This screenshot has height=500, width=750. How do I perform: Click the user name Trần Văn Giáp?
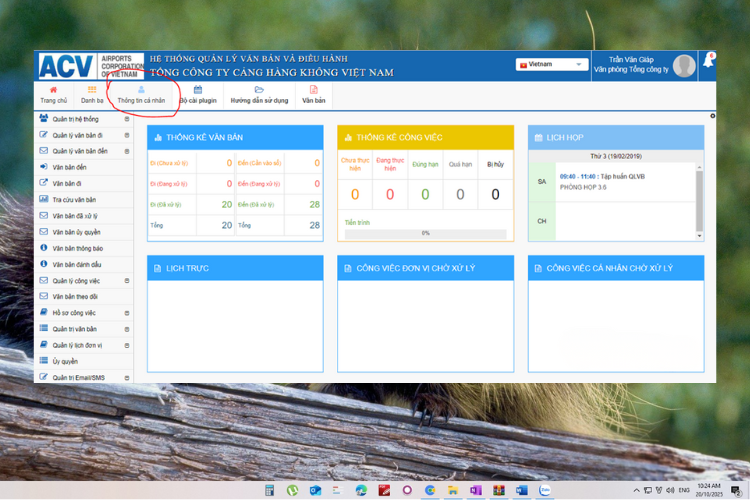pyautogui.click(x=631, y=60)
